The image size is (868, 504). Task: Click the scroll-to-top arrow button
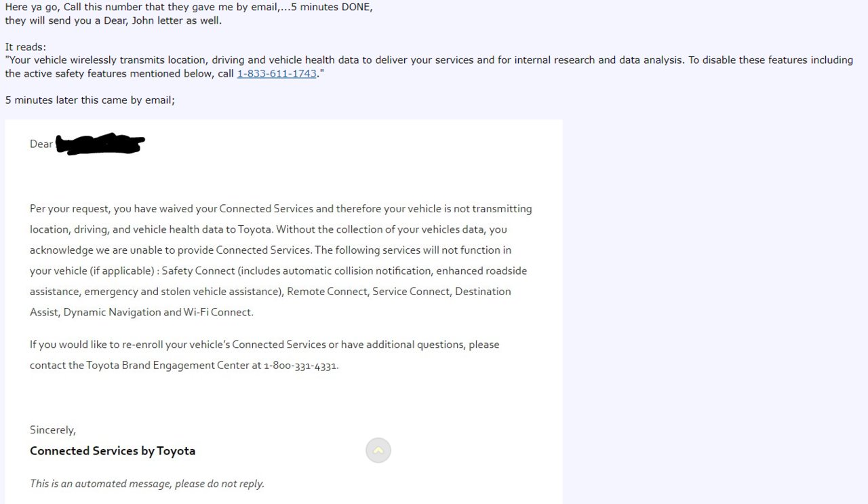(x=378, y=450)
